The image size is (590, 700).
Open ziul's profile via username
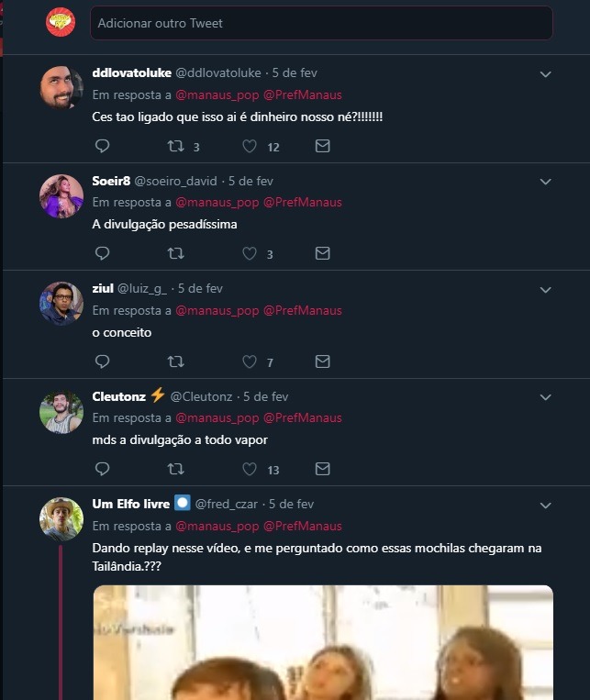click(x=104, y=289)
